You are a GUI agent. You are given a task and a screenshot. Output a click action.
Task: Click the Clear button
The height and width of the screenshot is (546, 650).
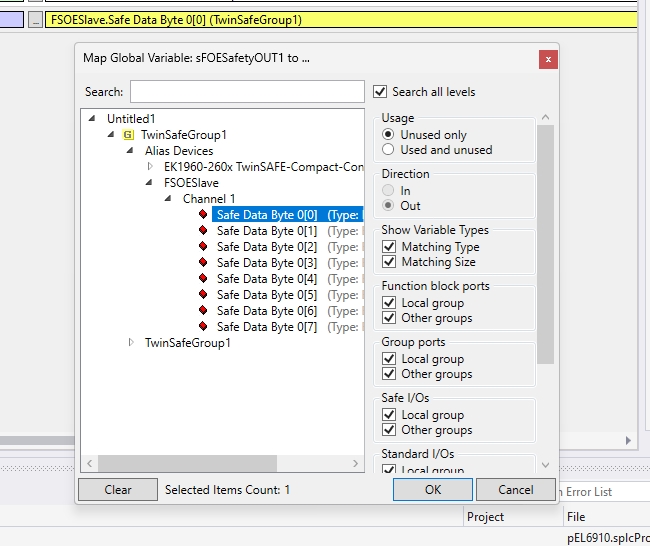click(x=118, y=490)
